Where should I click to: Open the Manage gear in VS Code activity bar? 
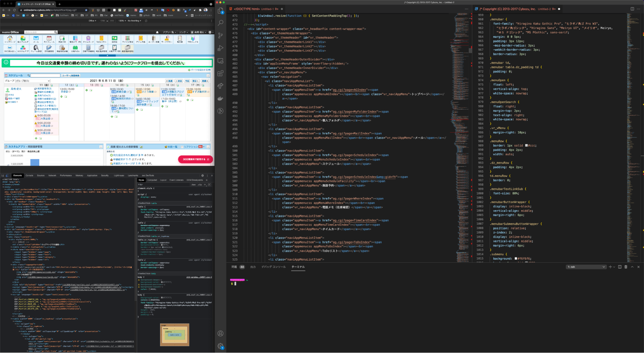point(221,346)
